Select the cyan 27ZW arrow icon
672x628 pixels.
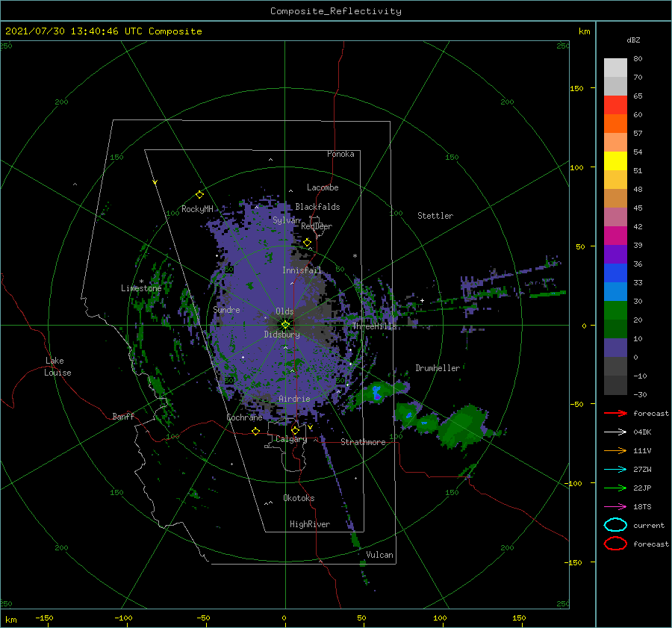(615, 470)
